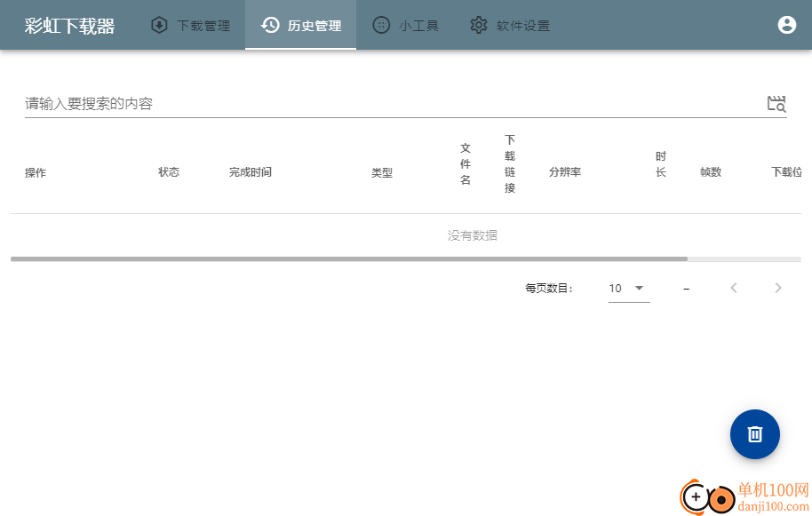The width and height of the screenshot is (812, 516).
Task: Go to the previous page arrow
Action: 733,288
